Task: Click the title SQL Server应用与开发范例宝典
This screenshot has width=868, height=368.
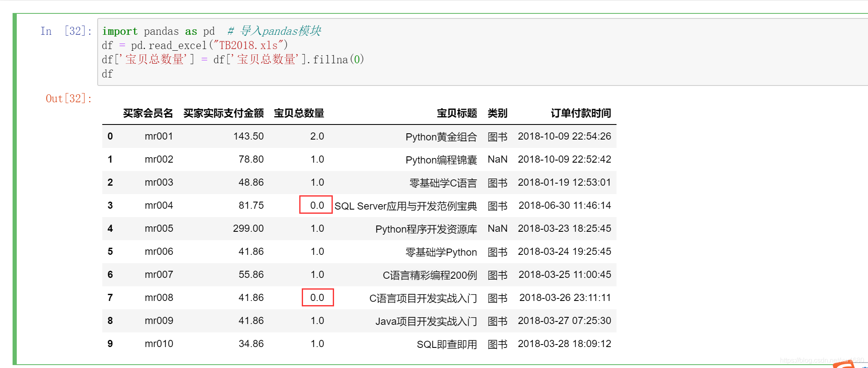Action: pos(406,206)
